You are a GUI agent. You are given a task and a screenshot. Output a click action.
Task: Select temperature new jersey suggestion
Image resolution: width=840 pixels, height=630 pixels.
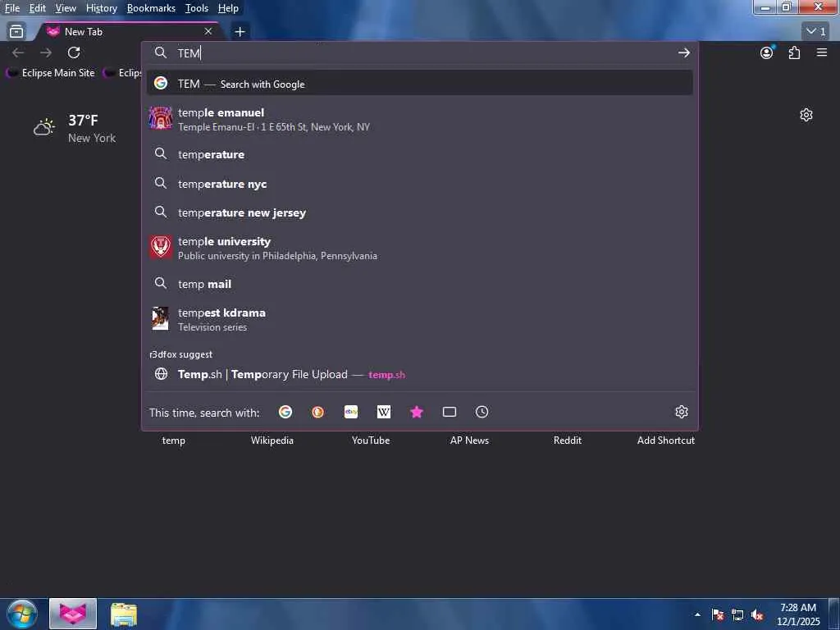tap(419, 212)
